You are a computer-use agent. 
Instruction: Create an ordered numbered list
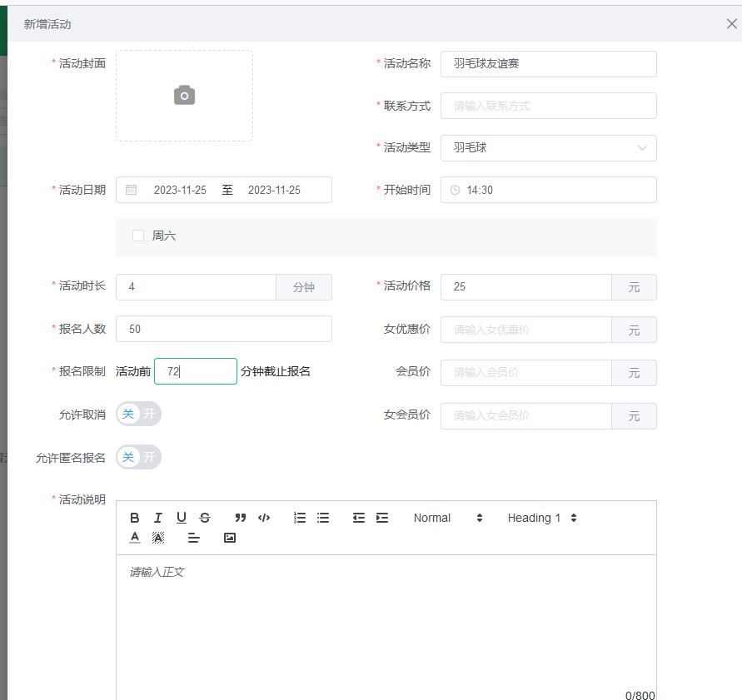[x=300, y=518]
